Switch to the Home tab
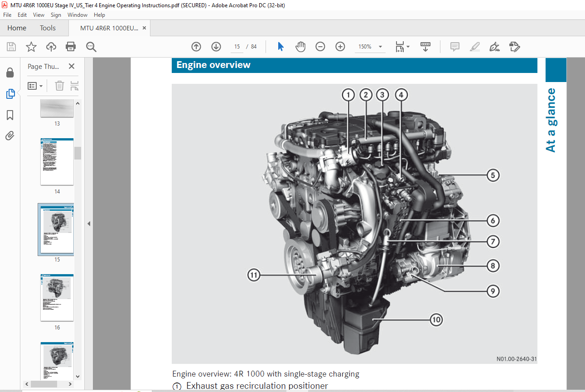The image size is (585, 392). click(17, 28)
